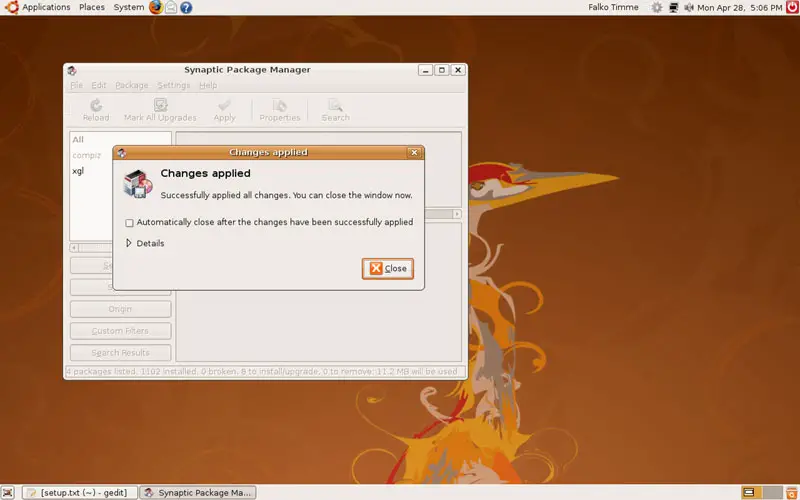Click the Origin filter button

120,309
